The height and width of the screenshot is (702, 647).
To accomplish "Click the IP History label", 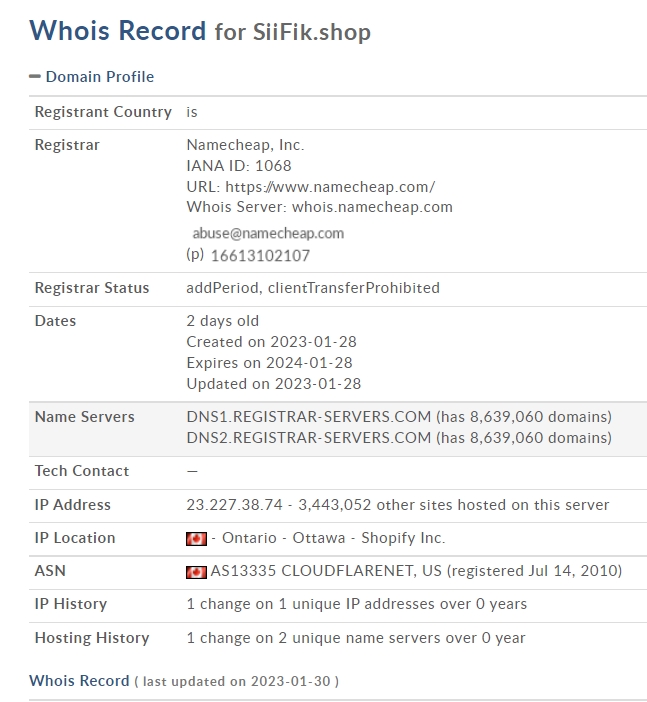I will [x=71, y=604].
